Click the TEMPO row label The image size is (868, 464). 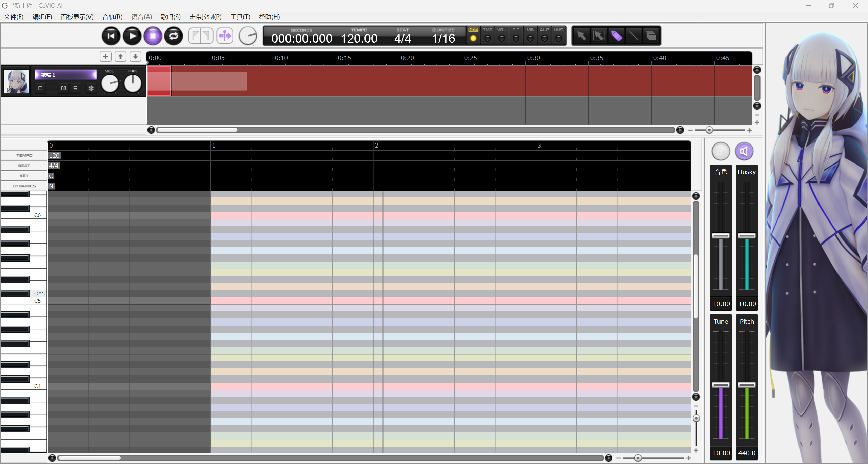pos(24,155)
